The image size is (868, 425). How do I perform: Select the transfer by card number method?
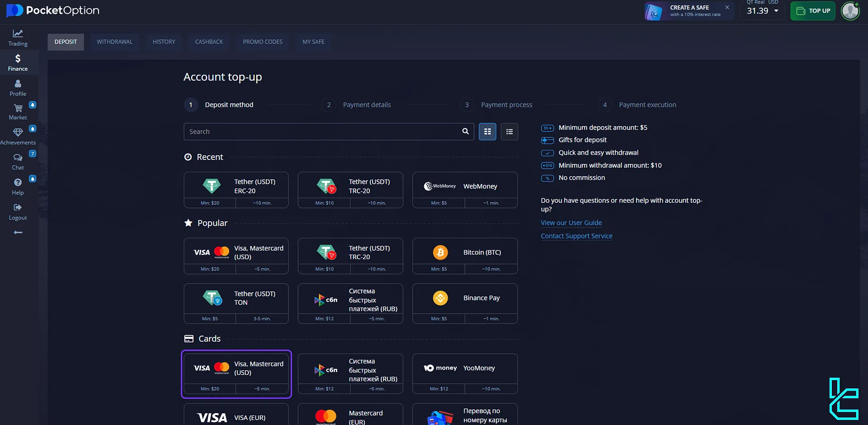click(465, 415)
